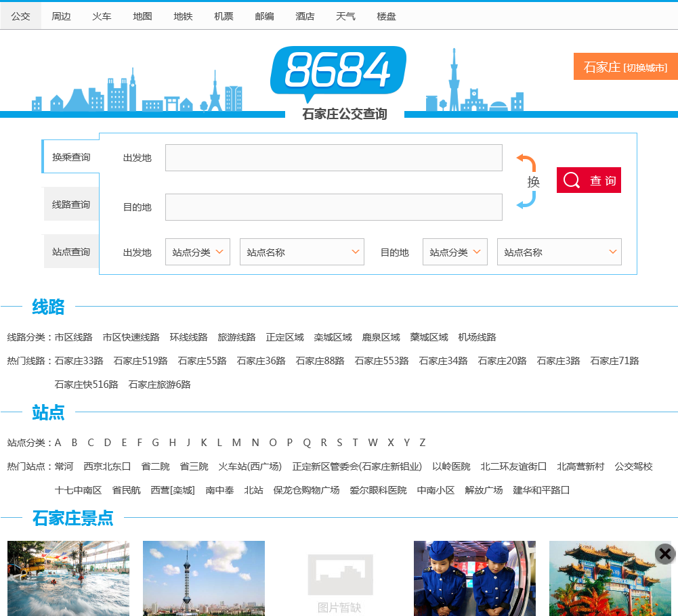Select station letter M
Image resolution: width=678 pixels, height=616 pixels.
pos(236,443)
